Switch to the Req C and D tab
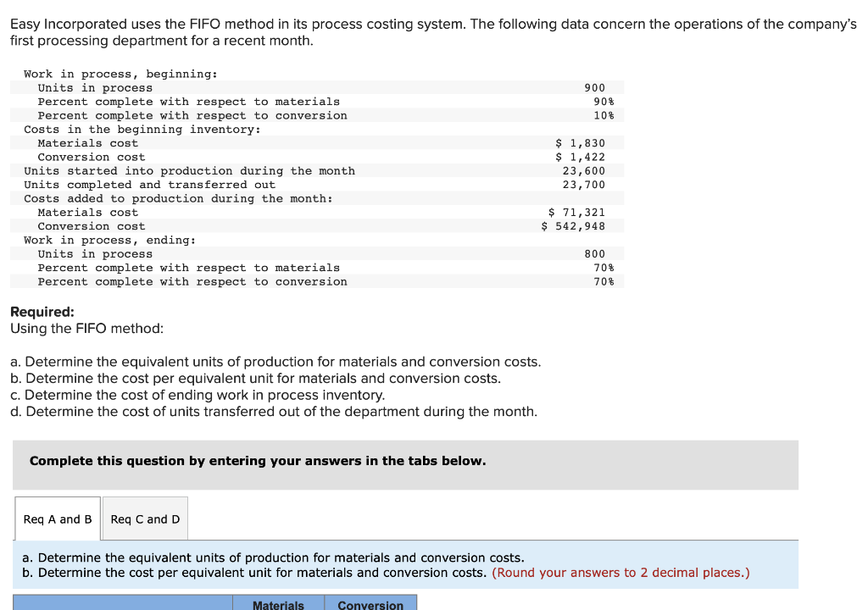The width and height of the screenshot is (868, 610). pos(144,518)
